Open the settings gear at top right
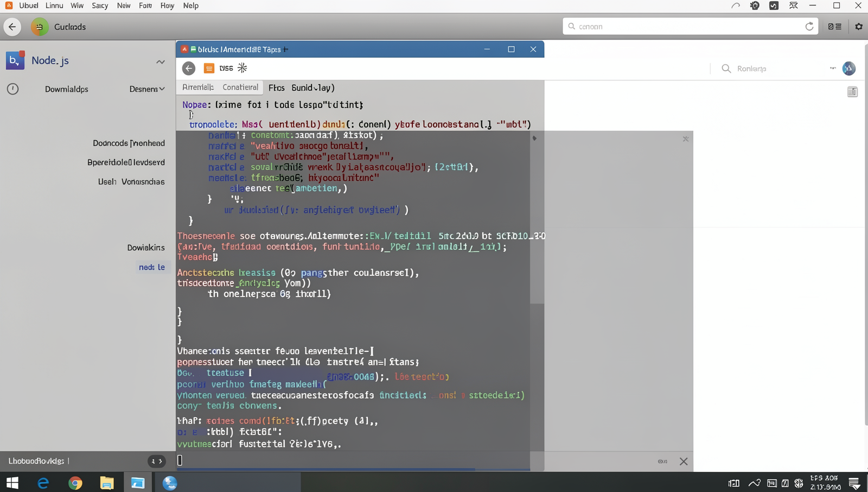Image resolution: width=868 pixels, height=492 pixels. click(859, 27)
